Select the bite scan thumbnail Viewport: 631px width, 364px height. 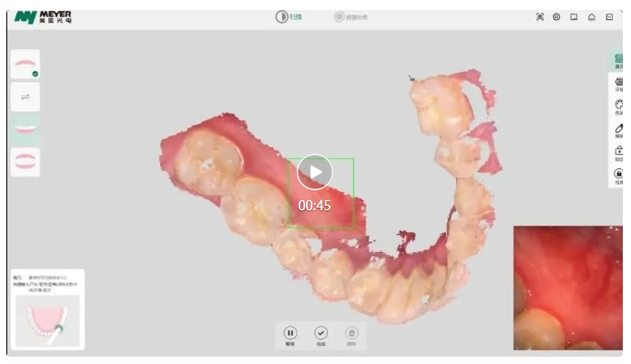click(x=25, y=161)
